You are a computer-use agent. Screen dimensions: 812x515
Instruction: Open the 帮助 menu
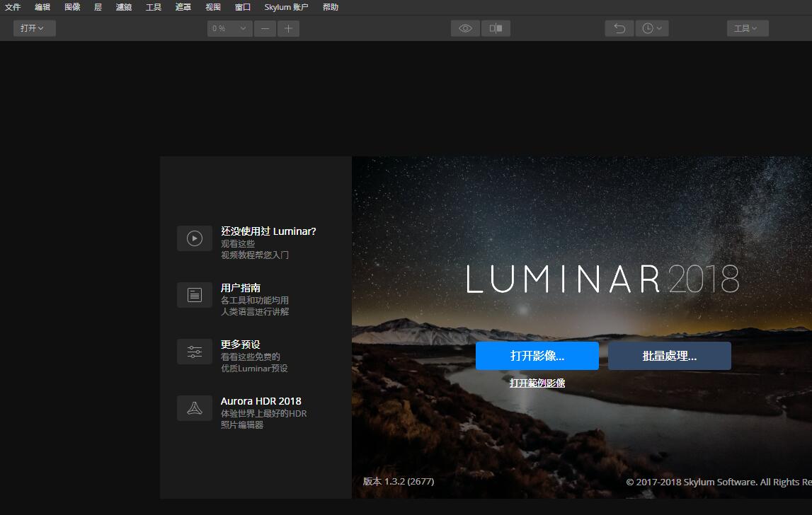[331, 7]
